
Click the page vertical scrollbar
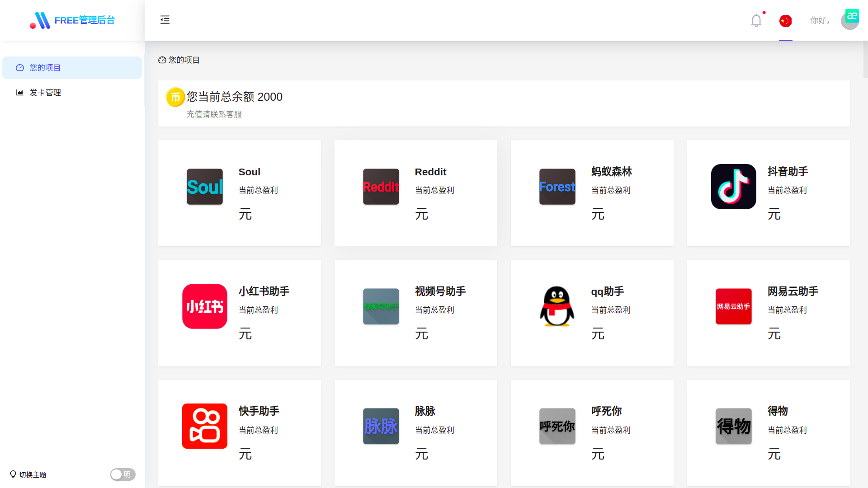pyautogui.click(x=865, y=59)
